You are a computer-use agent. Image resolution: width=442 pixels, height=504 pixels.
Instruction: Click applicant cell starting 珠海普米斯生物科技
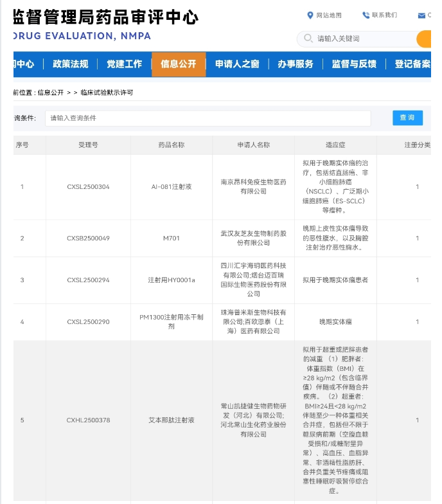(253, 321)
